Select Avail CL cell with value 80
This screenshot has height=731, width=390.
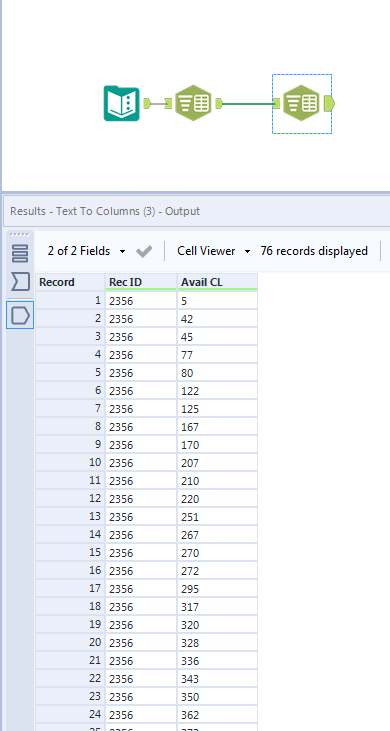pos(217,373)
